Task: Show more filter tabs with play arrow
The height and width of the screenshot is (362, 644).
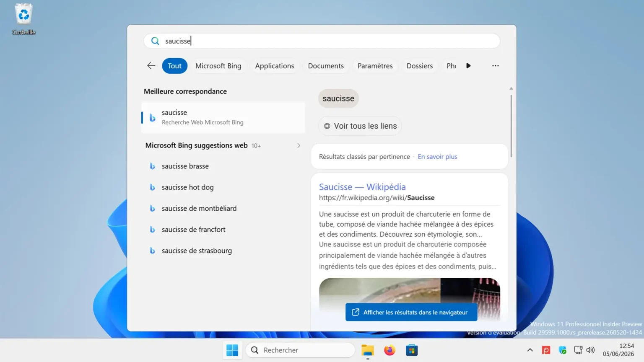Action: coord(468,66)
